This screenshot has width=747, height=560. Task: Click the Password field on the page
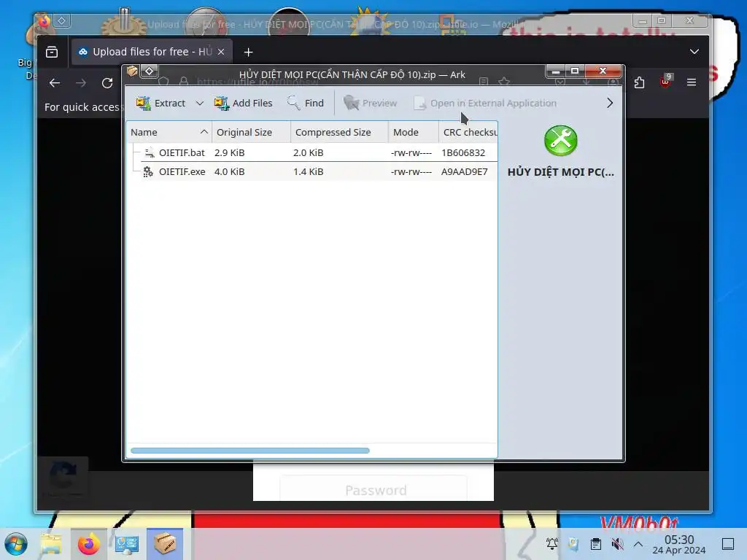coord(373,489)
